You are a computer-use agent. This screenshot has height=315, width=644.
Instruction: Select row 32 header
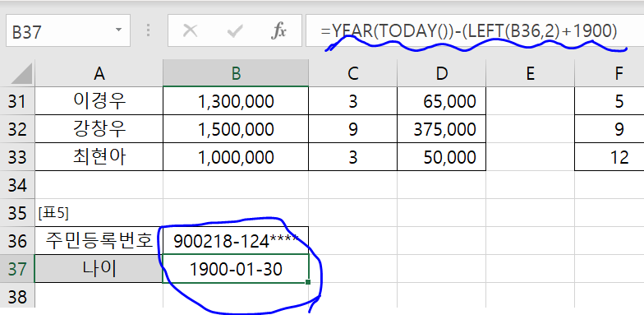pyautogui.click(x=17, y=128)
